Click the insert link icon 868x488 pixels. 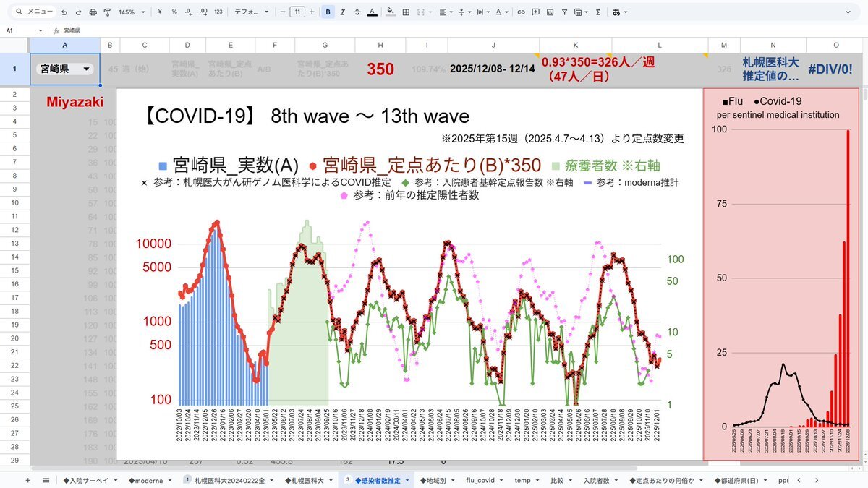[x=521, y=12]
